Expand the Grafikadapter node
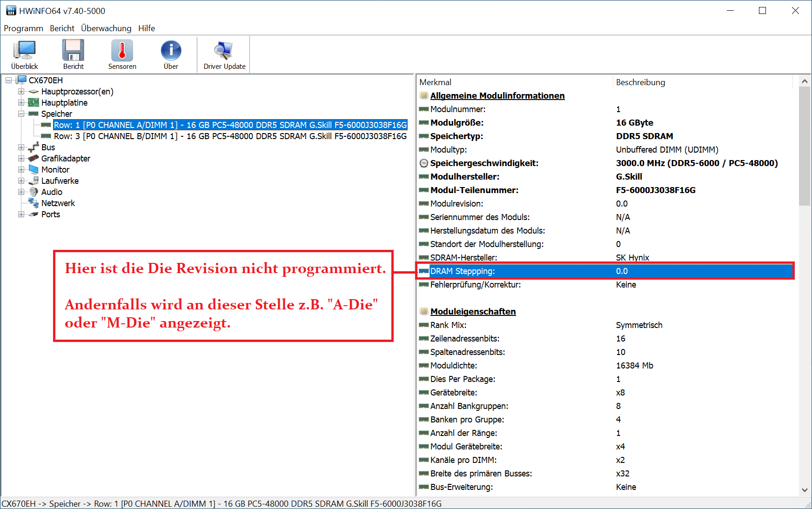812x509 pixels. point(21,159)
